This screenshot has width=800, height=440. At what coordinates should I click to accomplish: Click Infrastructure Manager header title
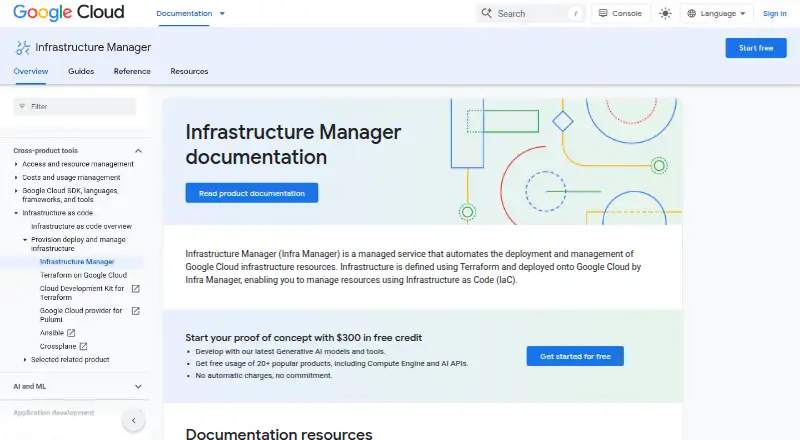[93, 47]
